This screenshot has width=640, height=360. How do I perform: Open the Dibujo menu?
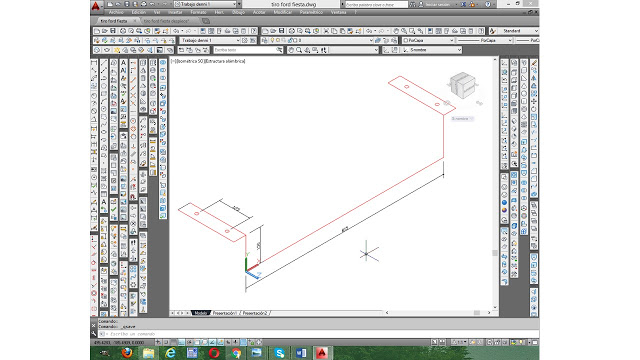238,13
